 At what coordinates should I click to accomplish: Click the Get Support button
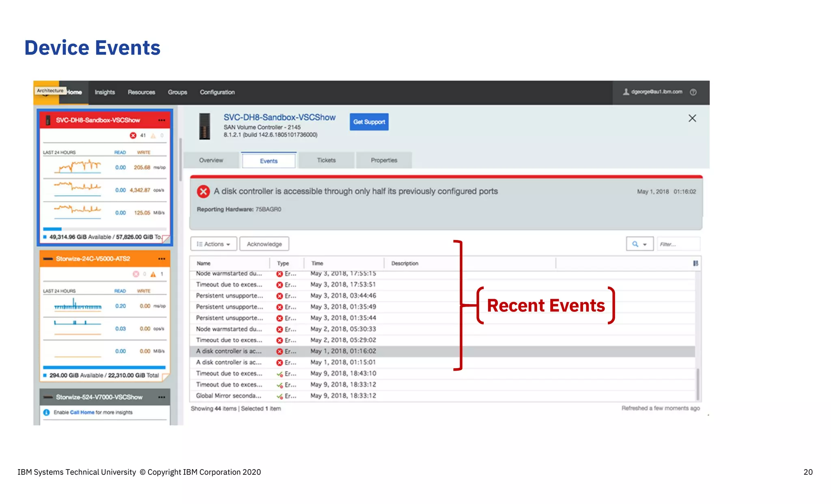point(369,122)
